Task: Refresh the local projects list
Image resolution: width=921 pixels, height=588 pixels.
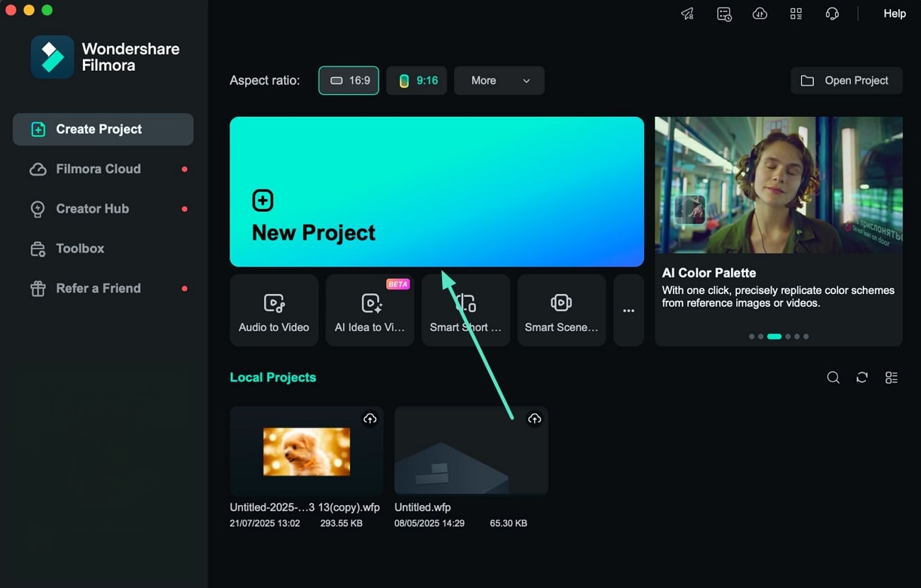Action: [862, 378]
